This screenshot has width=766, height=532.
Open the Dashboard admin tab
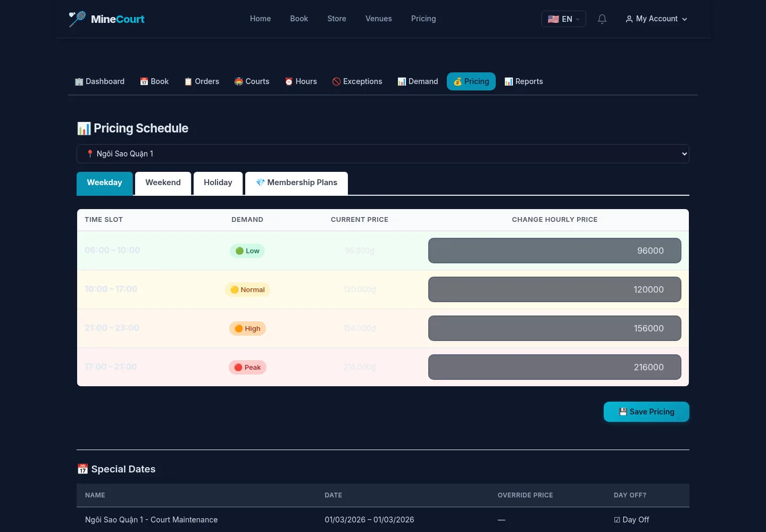pos(100,81)
